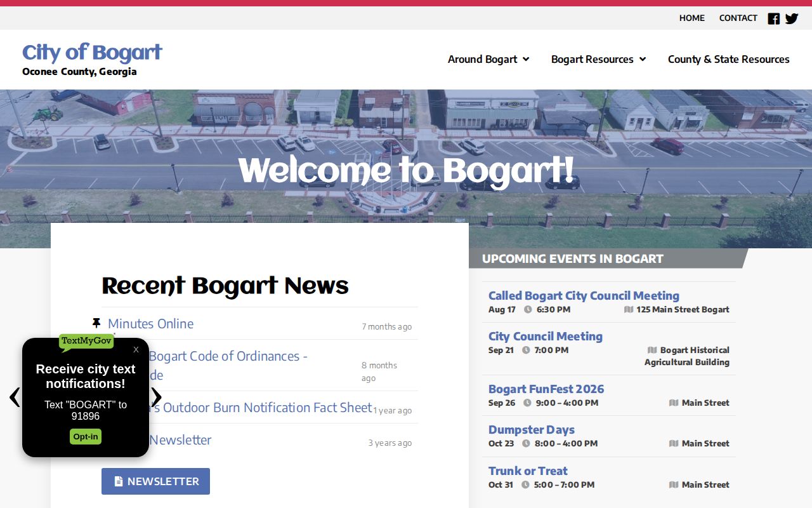Open the Bogart Twitter bird icon

coord(792,18)
